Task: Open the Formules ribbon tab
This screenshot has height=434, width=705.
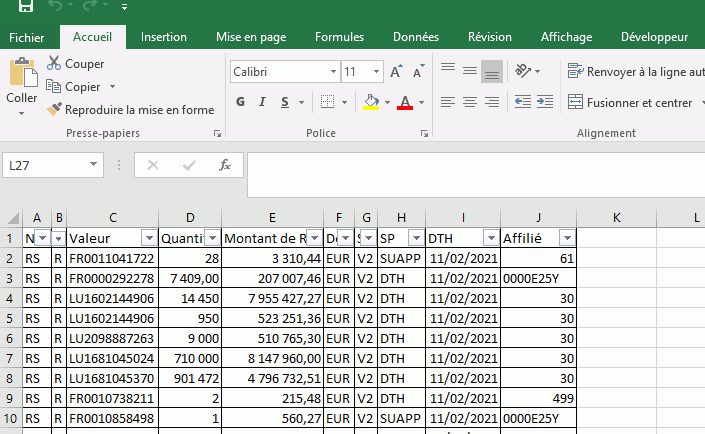Action: click(339, 37)
